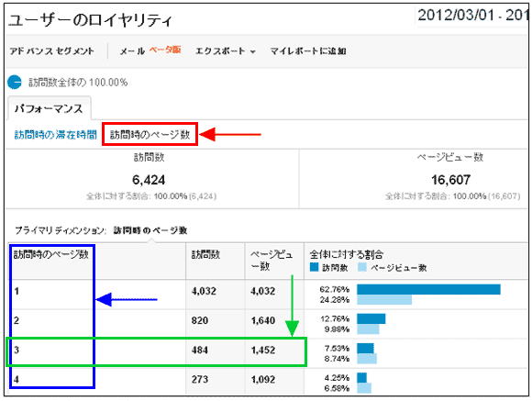
Task: Open the 訪問時の滞在時間 link
Action: (x=56, y=135)
